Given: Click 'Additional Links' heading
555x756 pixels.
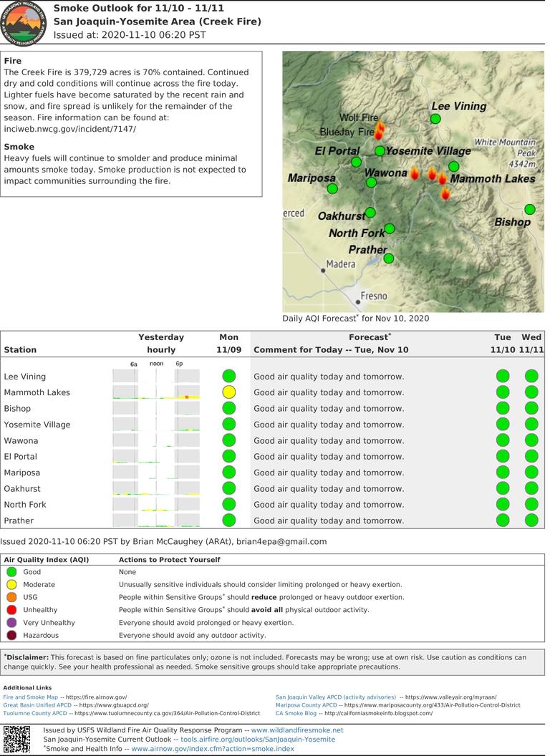Looking at the screenshot, I should [27, 687].
